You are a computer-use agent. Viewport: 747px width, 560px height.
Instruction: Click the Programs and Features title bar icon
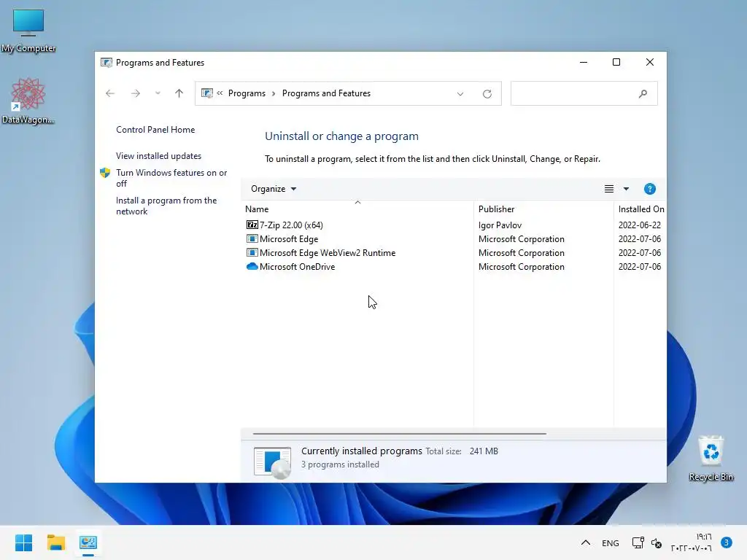coord(107,63)
